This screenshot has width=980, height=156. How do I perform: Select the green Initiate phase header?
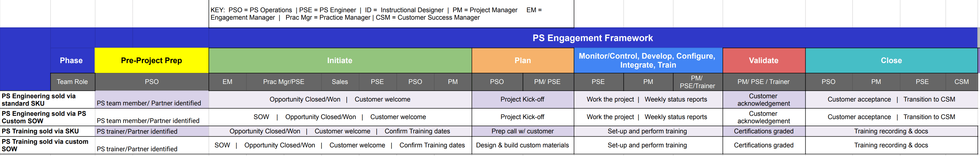340,60
